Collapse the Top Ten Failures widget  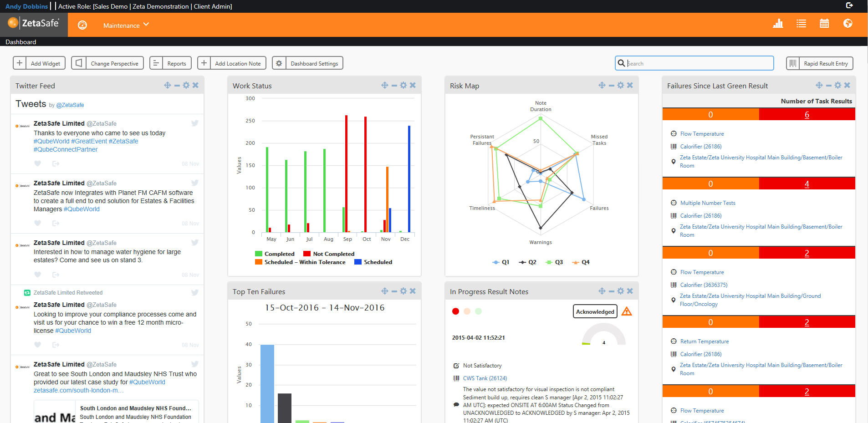(394, 291)
